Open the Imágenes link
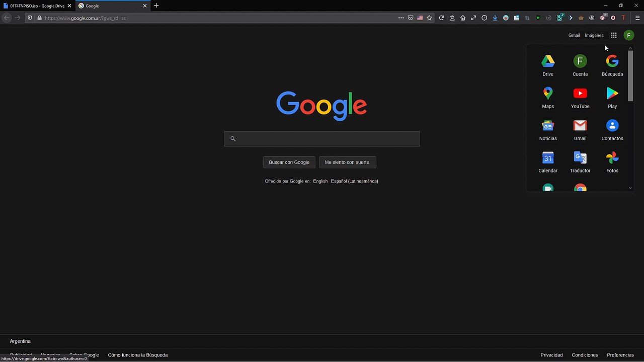 594,35
